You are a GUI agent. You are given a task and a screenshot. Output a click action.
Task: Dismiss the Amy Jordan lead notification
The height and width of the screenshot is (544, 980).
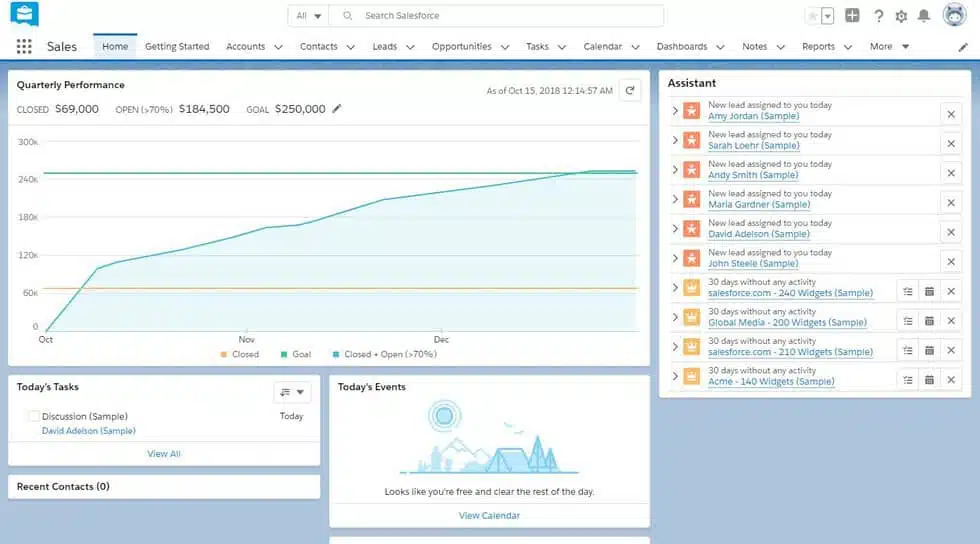[x=951, y=114]
